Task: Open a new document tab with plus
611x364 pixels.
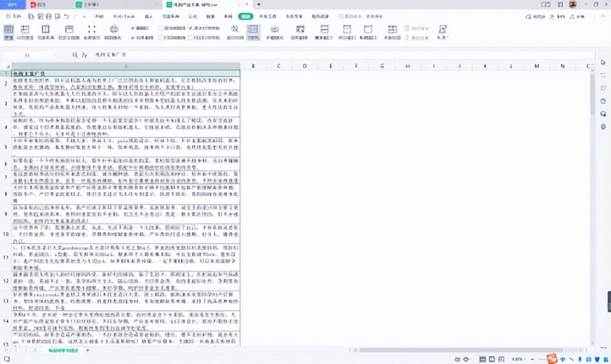Action: (258, 5)
